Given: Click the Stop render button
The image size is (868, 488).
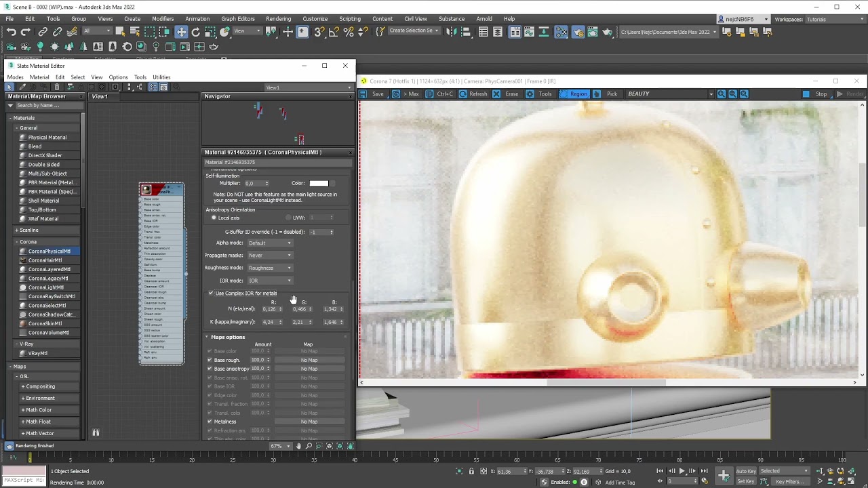Looking at the screenshot, I should pos(816,94).
